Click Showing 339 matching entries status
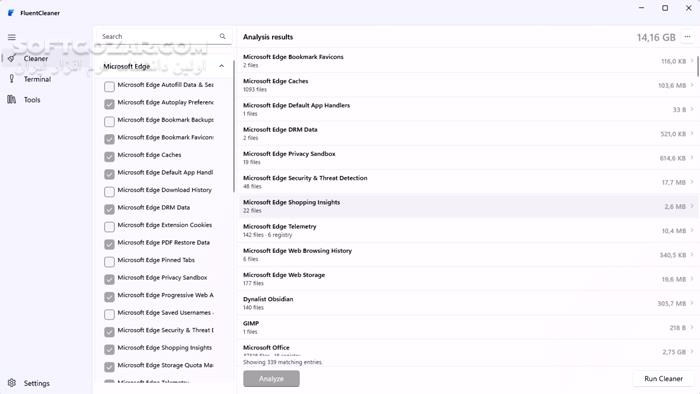 pyautogui.click(x=282, y=362)
